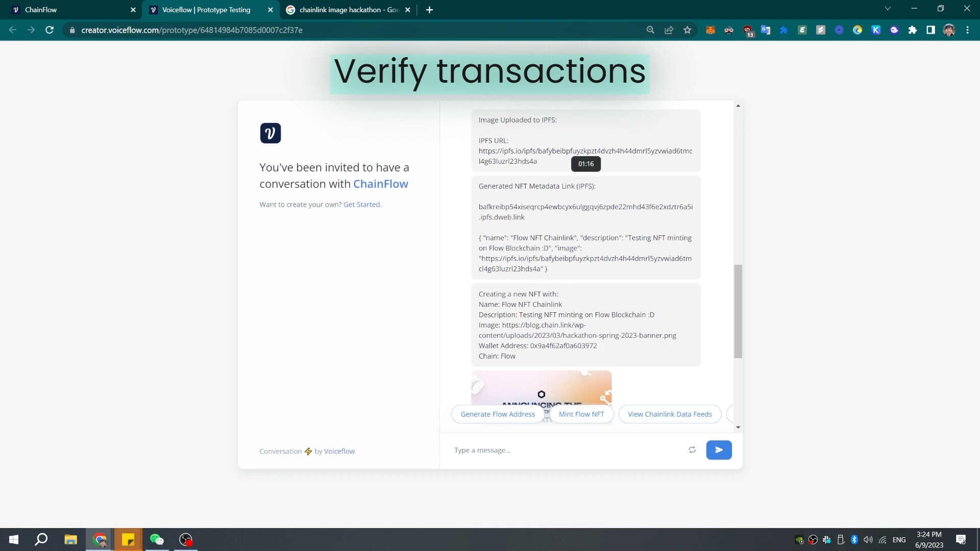Bookmark this page with the star icon
980x551 pixels.
687,30
